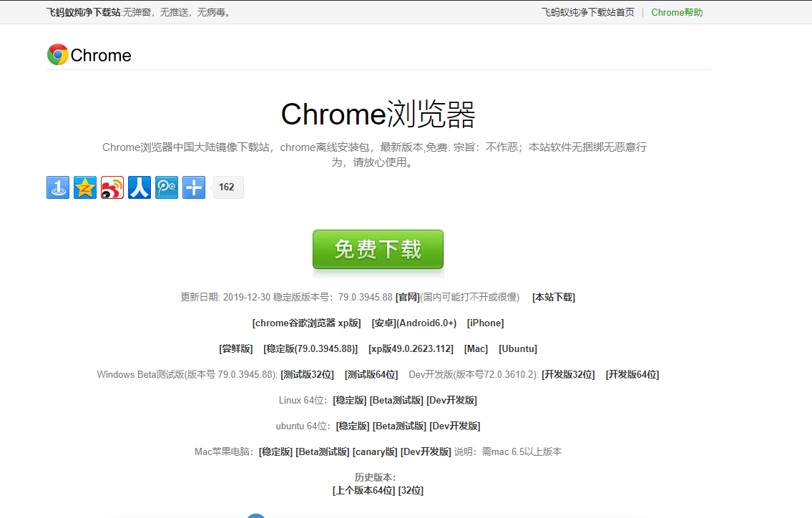Open [chrome谷歌浏览器 xp版] link
Screen dimensions: 812x518
coord(307,323)
